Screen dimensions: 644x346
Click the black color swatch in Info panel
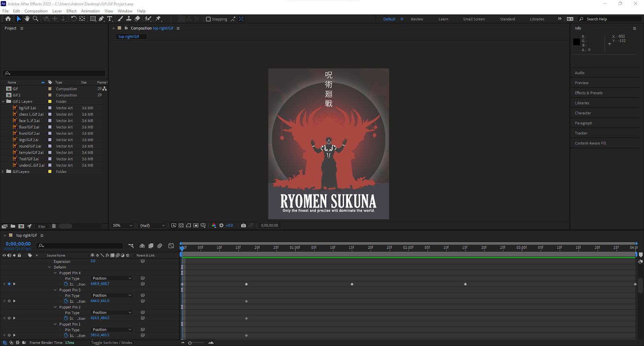[576, 42]
